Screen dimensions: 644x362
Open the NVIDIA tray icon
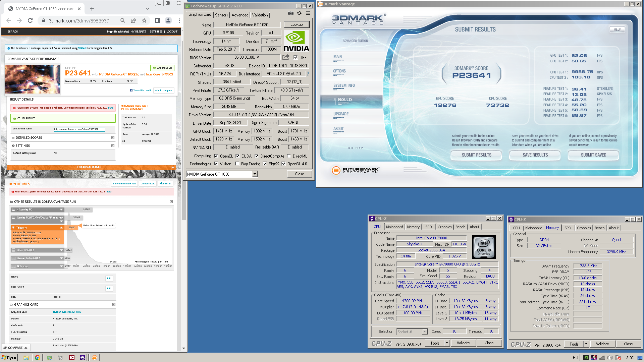(x=586, y=358)
